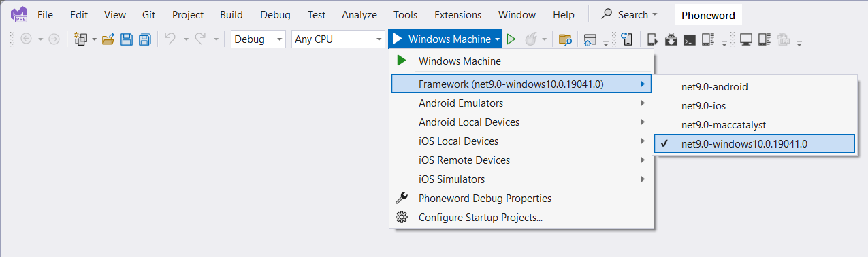Expand the New Project dropdown arrow
The image size is (868, 257).
pos(94,39)
